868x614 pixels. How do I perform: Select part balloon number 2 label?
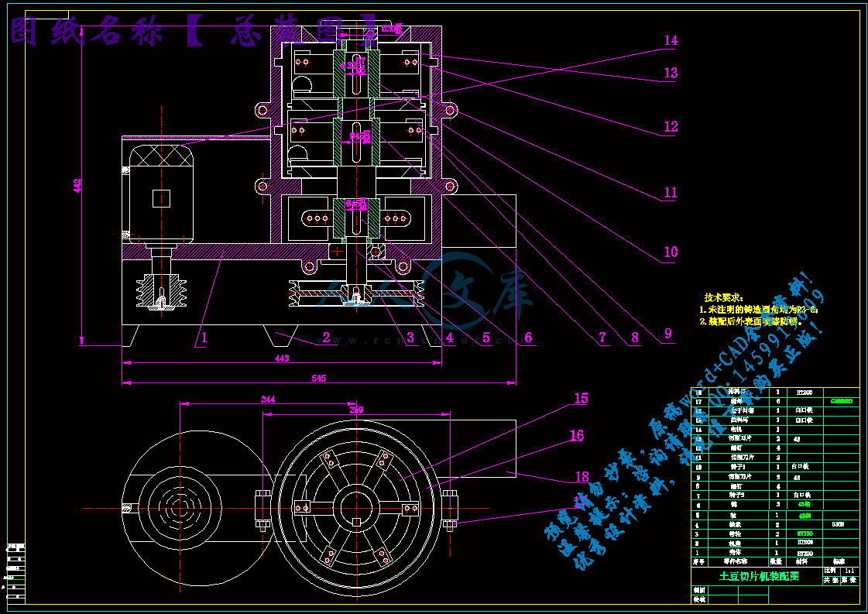326,337
